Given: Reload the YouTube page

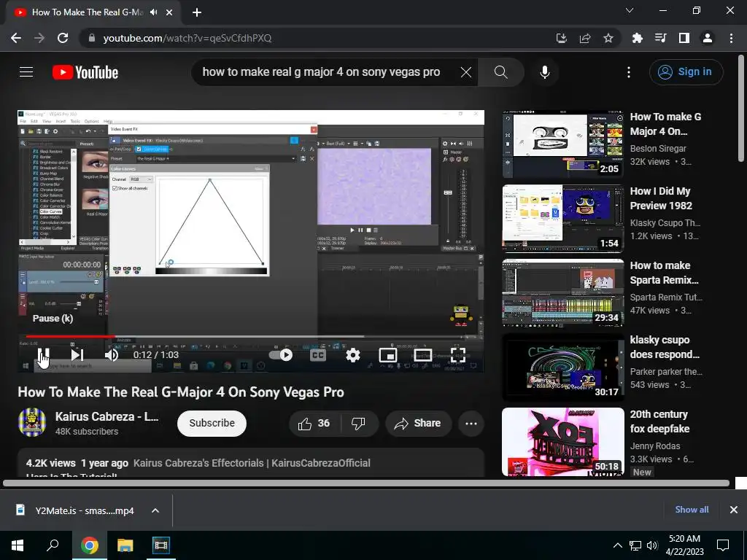Looking at the screenshot, I should coord(63,38).
